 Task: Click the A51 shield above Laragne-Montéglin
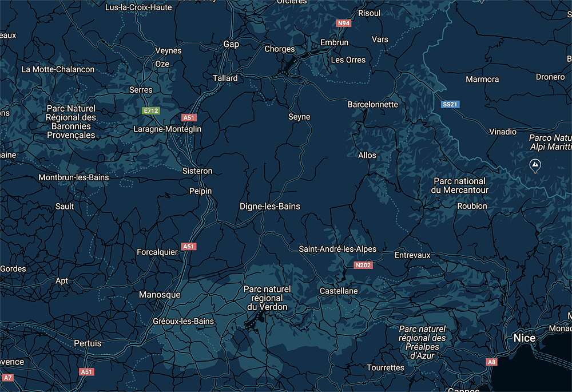pyautogui.click(x=189, y=117)
